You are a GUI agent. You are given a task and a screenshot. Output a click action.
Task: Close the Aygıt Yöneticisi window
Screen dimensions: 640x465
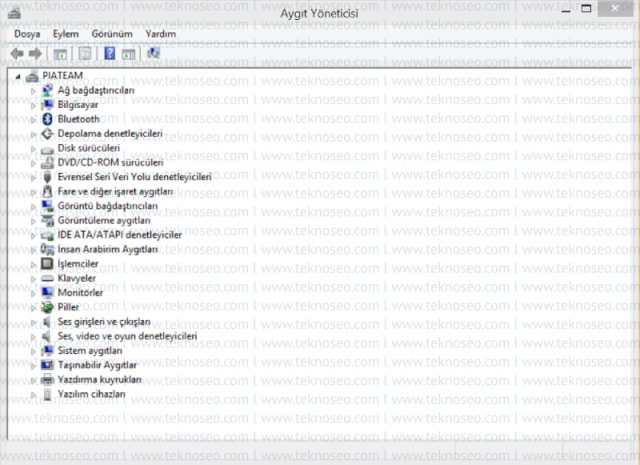point(615,9)
